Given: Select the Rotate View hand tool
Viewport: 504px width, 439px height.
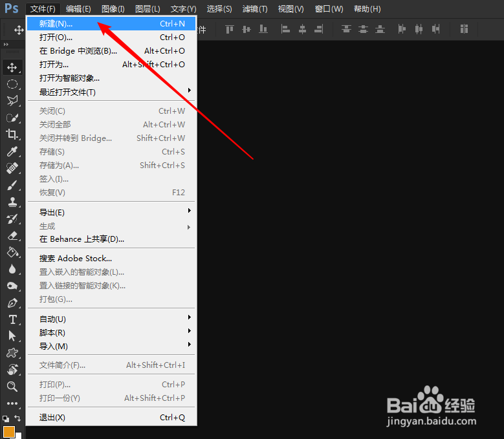Looking at the screenshot, I should click(x=12, y=369).
